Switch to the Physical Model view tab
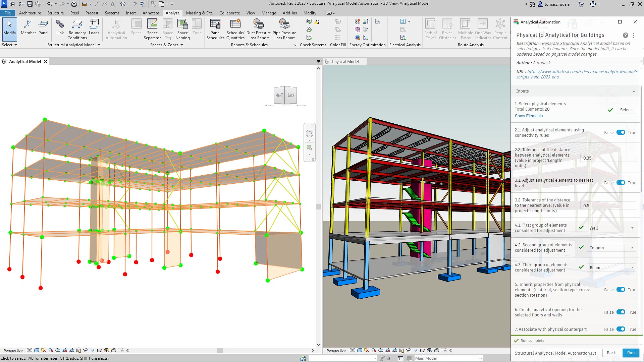This screenshot has width=644, height=362. (345, 62)
